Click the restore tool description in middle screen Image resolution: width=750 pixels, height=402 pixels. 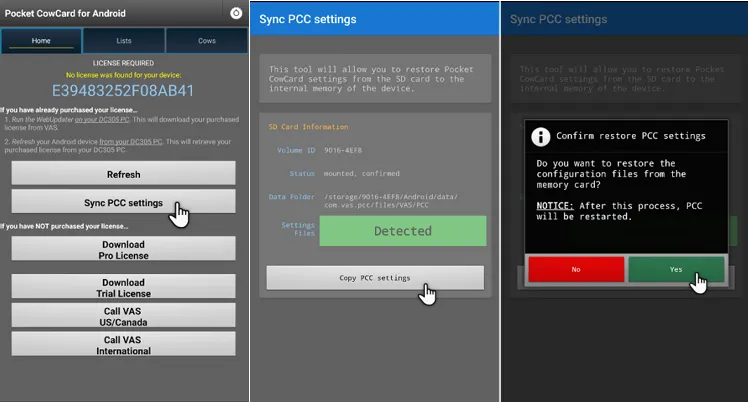[x=371, y=79]
